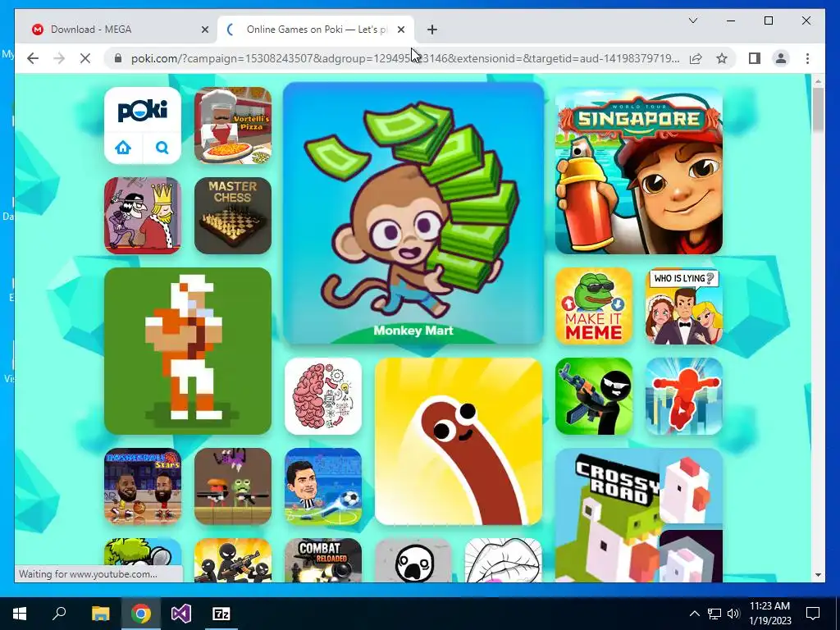Open the Poki search magnifier
Screen dimensions: 840x630
162,148
